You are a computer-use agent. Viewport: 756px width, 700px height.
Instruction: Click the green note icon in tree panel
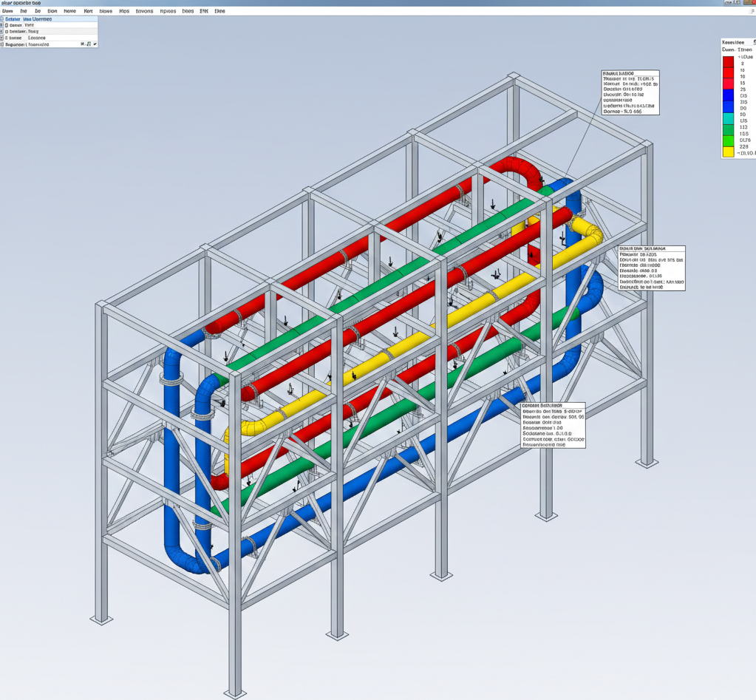pos(89,44)
